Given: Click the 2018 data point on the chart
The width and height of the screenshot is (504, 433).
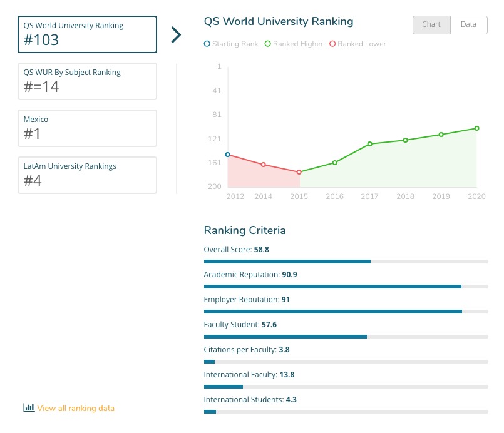Looking at the screenshot, I should tap(405, 140).
